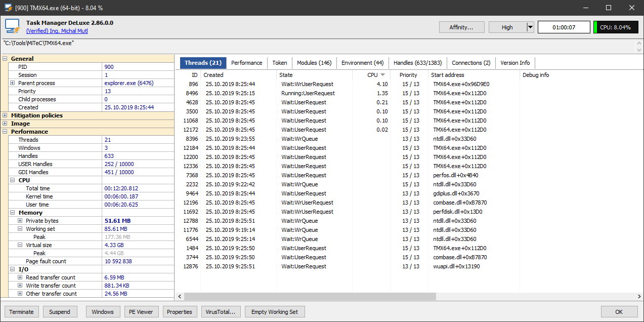Select thread row with gdiplus.dll+0x3670

point(409,193)
